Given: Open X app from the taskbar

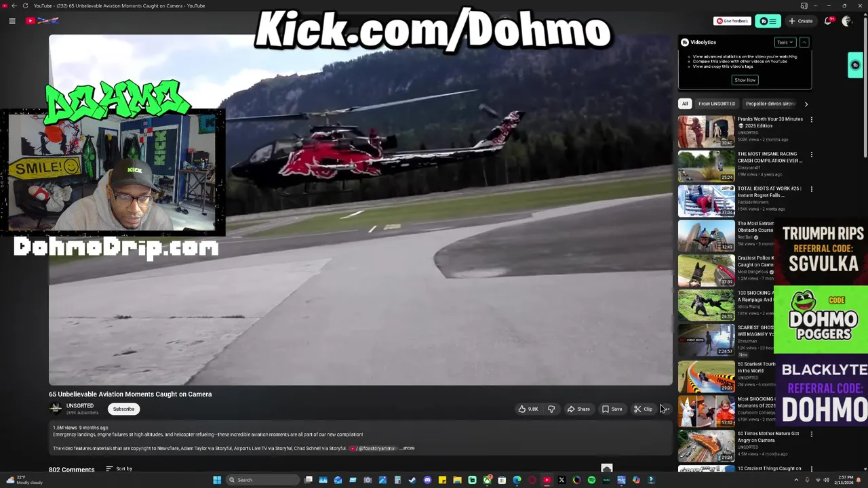Looking at the screenshot, I should (x=561, y=480).
